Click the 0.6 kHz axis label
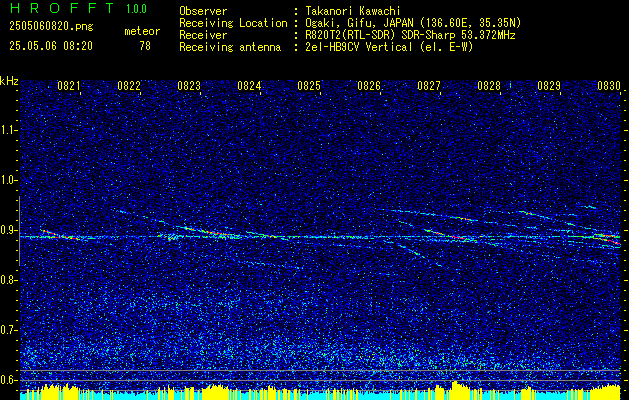This screenshot has width=629, height=400. pos(8,380)
